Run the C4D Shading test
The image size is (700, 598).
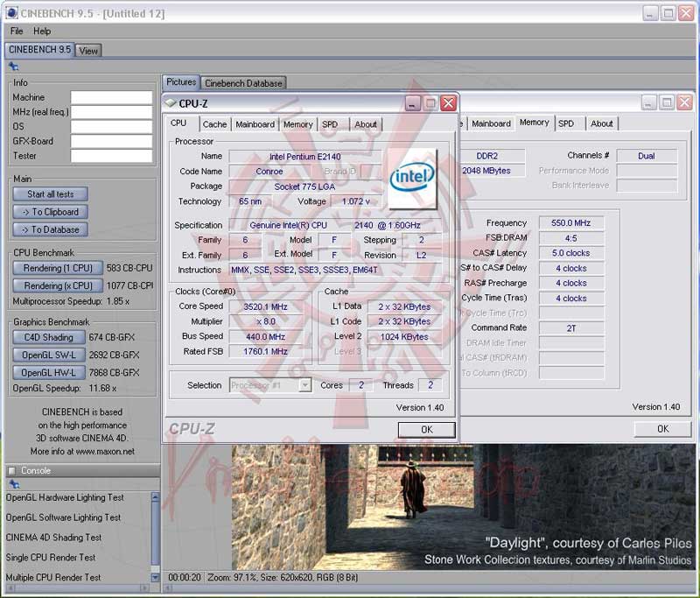tap(49, 337)
